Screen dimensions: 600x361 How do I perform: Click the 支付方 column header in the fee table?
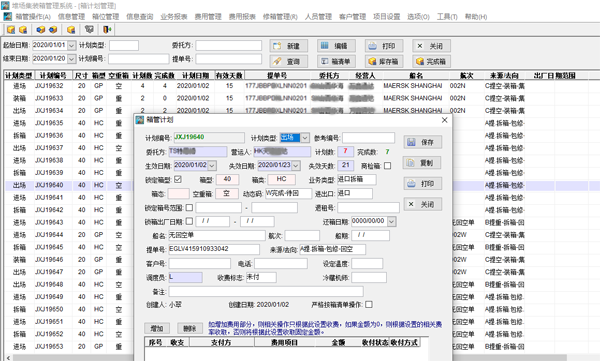222,342
